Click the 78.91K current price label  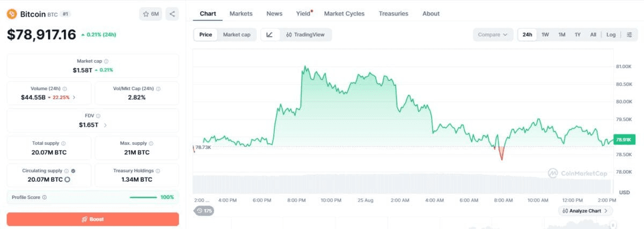624,139
